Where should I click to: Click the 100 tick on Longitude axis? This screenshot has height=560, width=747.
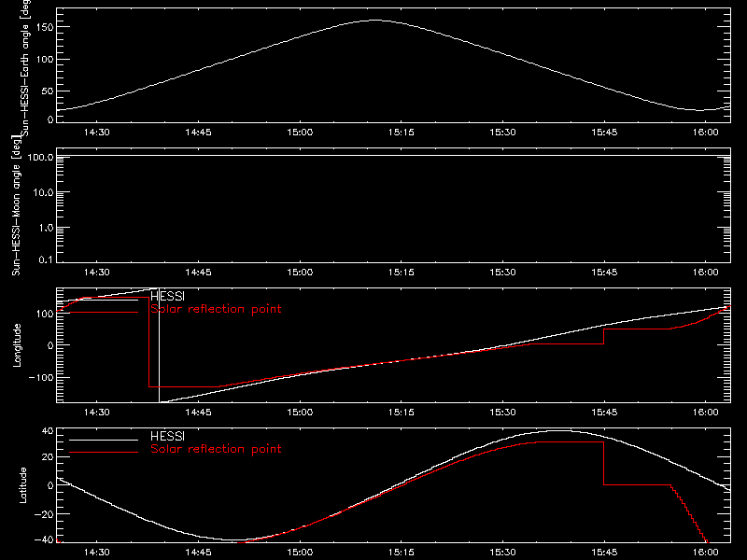[x=45, y=314]
